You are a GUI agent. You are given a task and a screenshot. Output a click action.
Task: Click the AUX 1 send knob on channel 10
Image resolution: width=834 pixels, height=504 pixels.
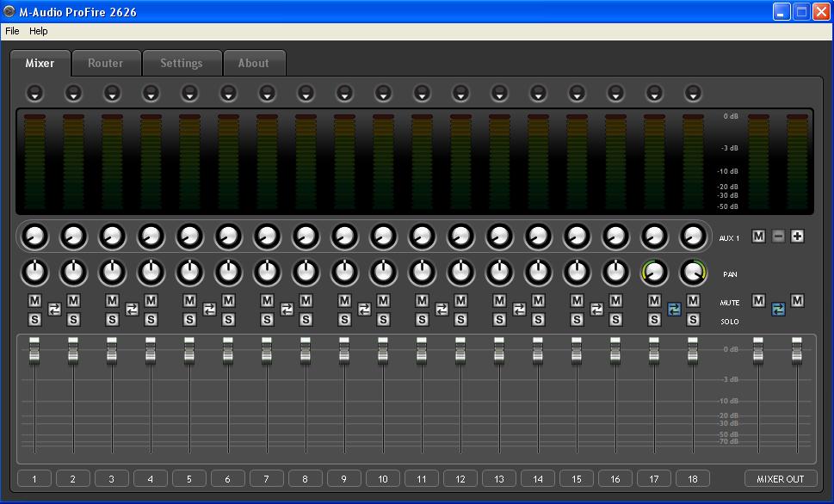[x=383, y=236]
